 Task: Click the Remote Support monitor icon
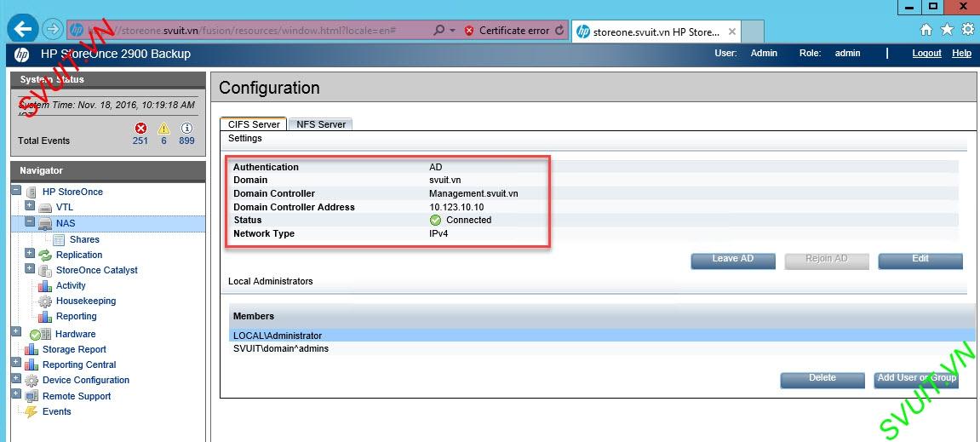(32, 396)
